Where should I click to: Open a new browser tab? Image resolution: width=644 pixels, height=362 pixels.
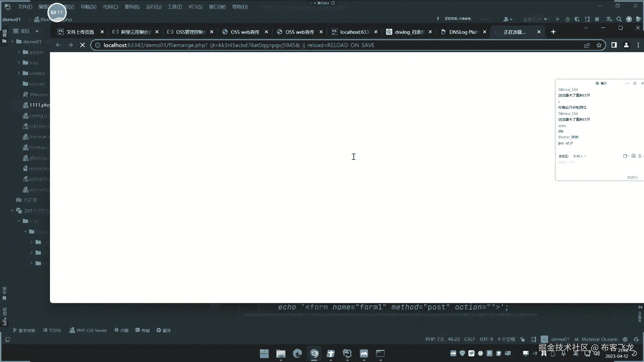553,32
